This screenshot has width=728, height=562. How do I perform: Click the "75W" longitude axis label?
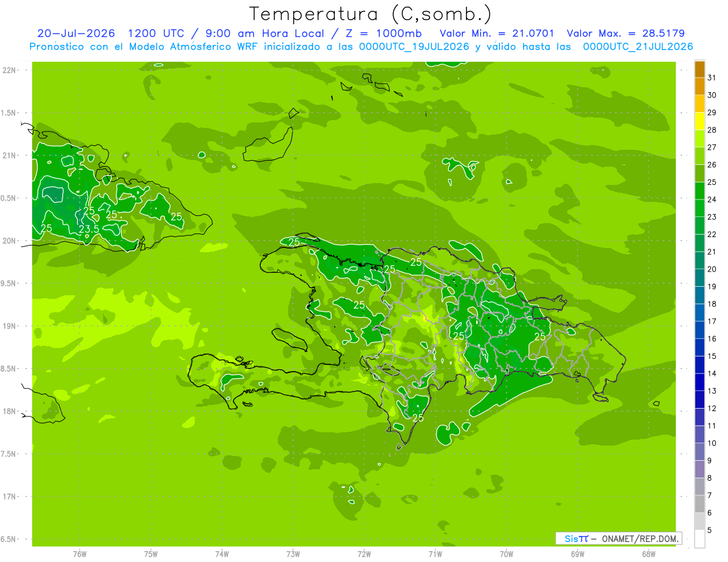point(150,554)
